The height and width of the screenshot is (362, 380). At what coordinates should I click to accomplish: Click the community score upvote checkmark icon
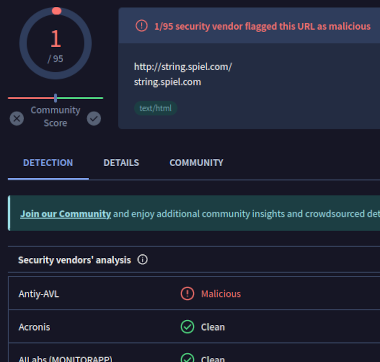click(x=94, y=119)
